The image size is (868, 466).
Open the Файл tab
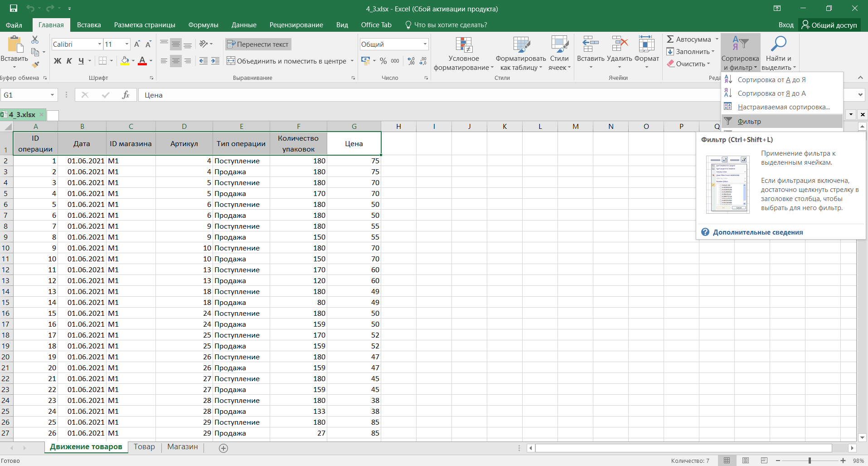pos(14,25)
